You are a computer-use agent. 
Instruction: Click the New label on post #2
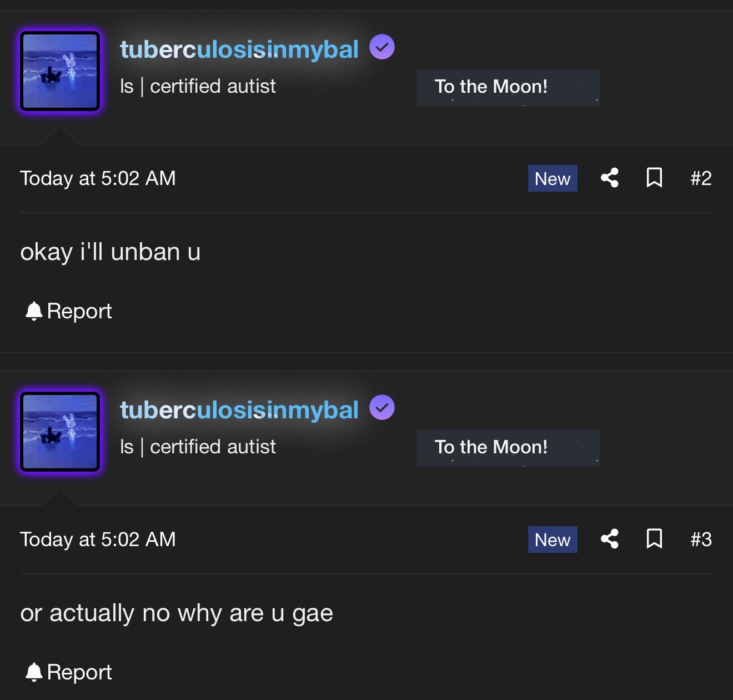pyautogui.click(x=553, y=178)
